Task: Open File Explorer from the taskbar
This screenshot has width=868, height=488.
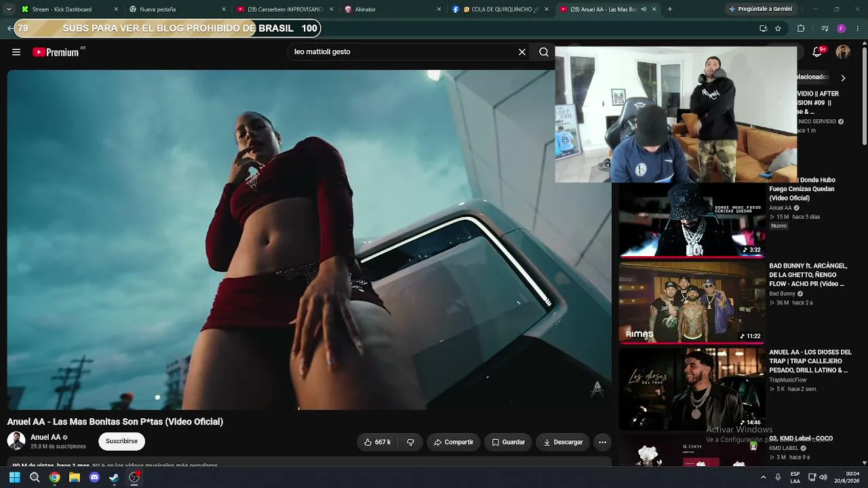Action: point(75,477)
